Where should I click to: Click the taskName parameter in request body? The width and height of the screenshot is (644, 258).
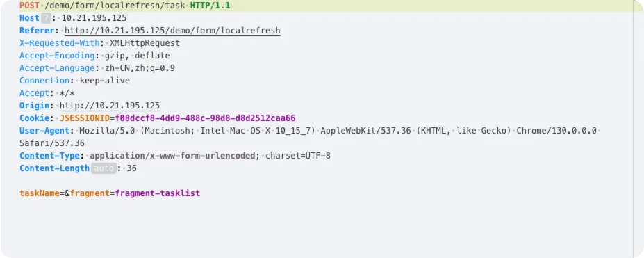(40, 193)
